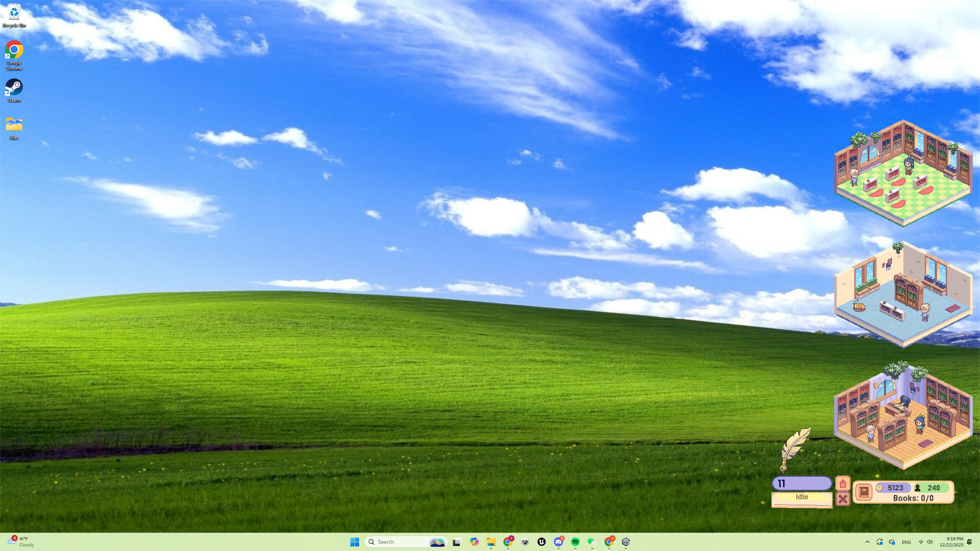Expand hidden system tray icons
980x551 pixels.
click(867, 542)
